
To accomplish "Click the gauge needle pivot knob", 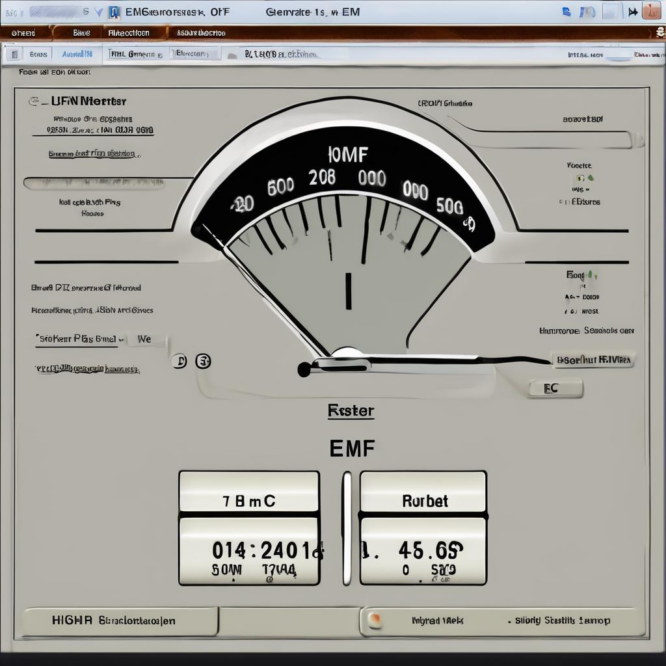I will coord(347,353).
